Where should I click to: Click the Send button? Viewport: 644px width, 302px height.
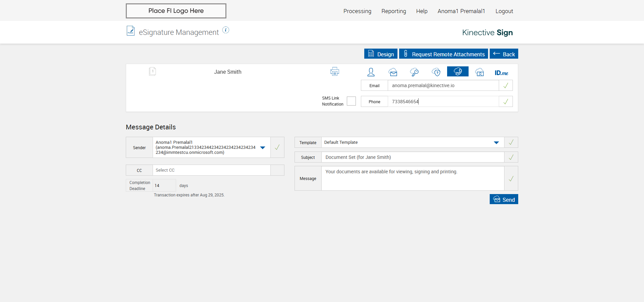tap(503, 199)
